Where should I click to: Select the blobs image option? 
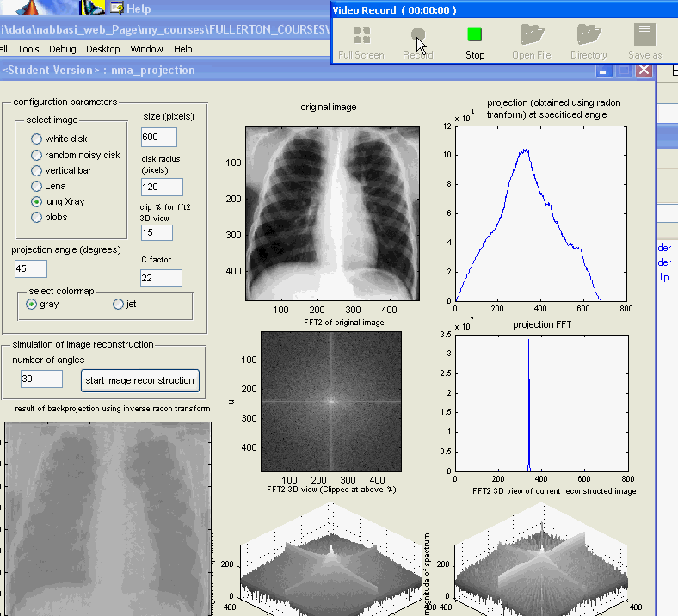[36, 218]
